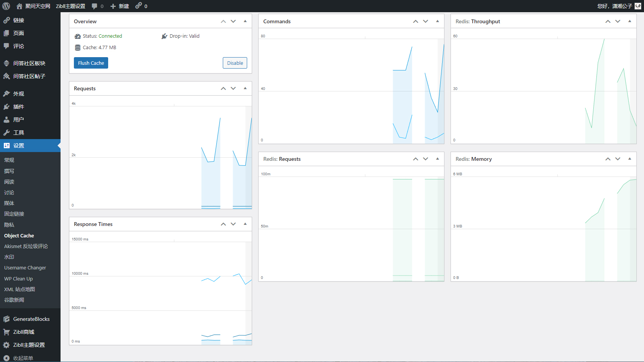644x362 pixels.
Task: Open 问答社区帖子 in the sidebar
Action: pyautogui.click(x=30, y=76)
